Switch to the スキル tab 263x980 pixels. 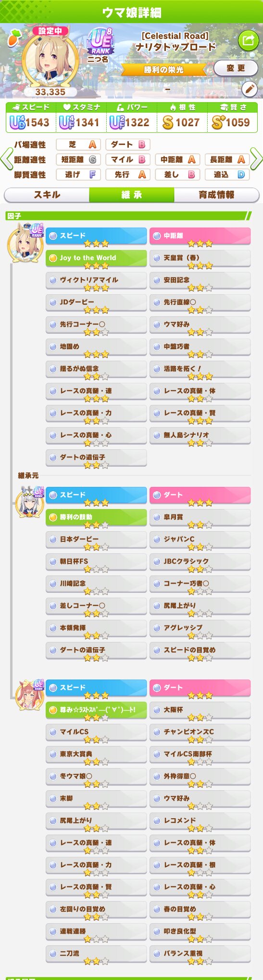47,195
